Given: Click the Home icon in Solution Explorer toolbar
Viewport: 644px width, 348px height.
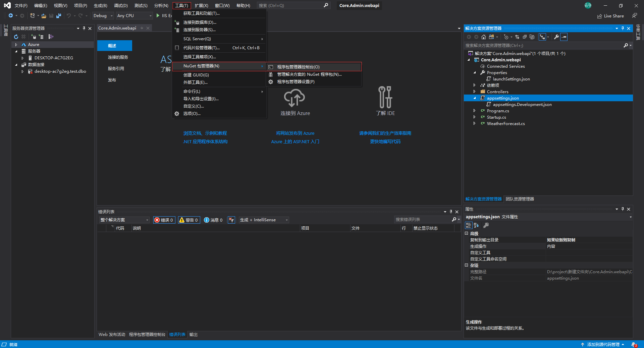Looking at the screenshot, I should click(483, 37).
